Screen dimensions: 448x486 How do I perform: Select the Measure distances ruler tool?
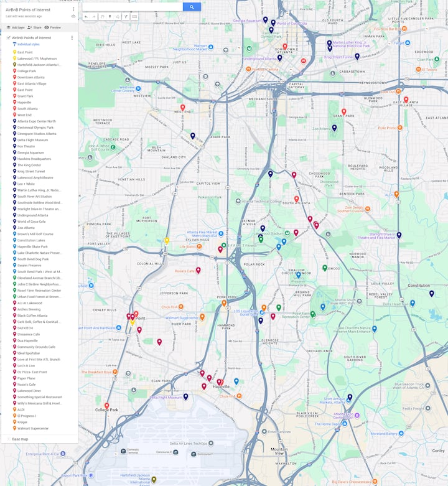click(x=134, y=17)
